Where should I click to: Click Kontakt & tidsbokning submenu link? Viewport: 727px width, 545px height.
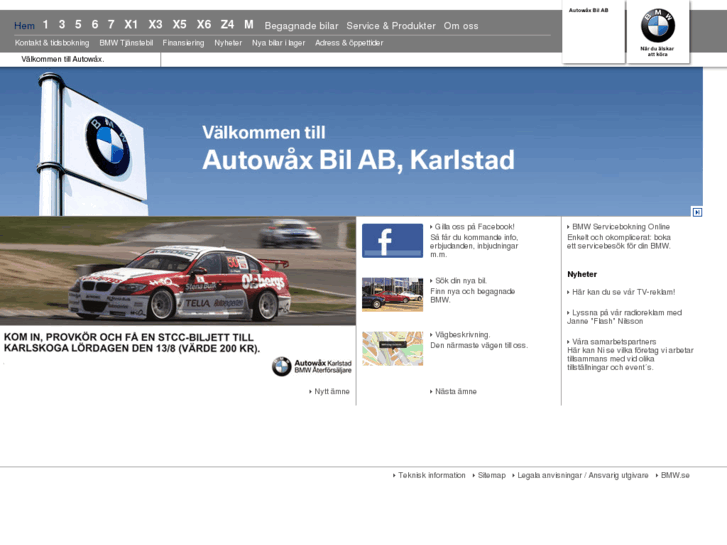tap(52, 43)
